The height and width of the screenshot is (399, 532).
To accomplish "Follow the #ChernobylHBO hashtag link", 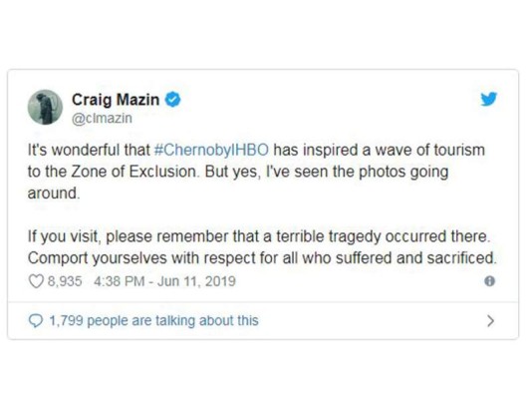I will point(211,150).
